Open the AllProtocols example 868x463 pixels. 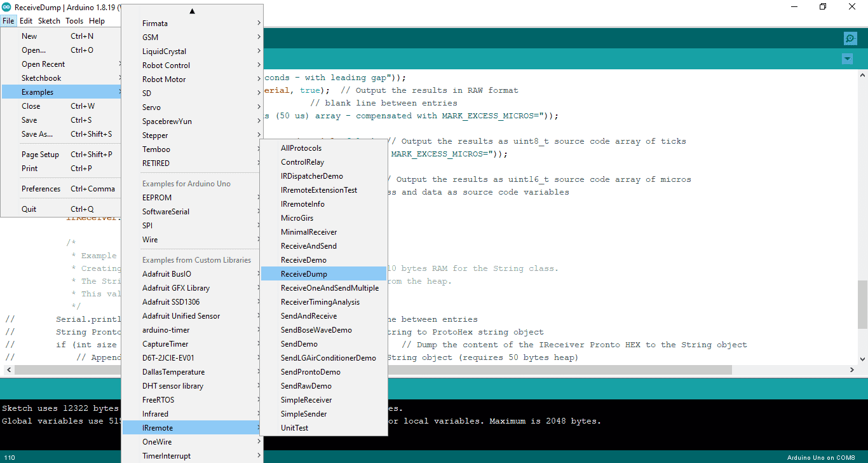(324, 148)
